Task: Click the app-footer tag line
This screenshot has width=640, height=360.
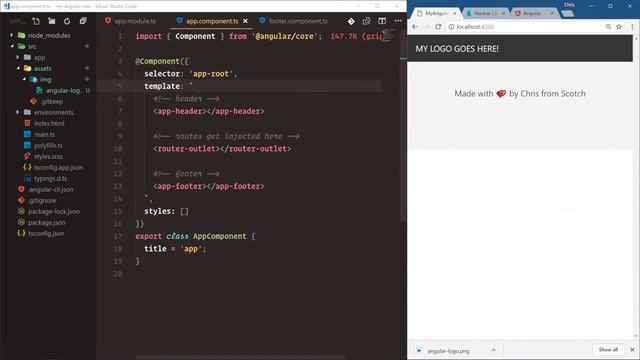Action: pos(209,187)
